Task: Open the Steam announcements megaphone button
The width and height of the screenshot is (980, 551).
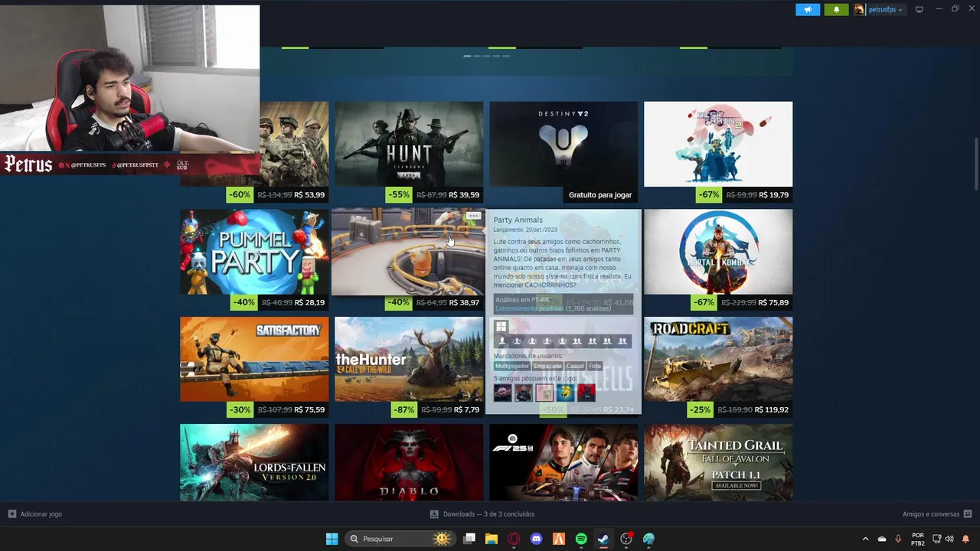Action: click(x=808, y=9)
